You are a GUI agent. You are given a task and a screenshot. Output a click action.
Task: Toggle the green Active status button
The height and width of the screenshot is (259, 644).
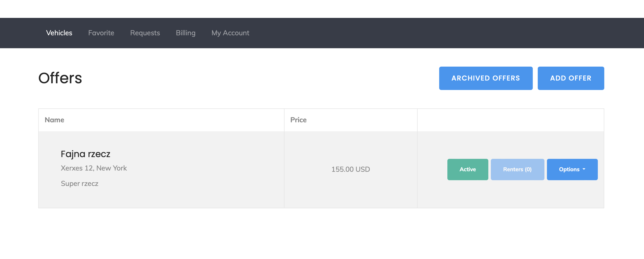pos(467,170)
